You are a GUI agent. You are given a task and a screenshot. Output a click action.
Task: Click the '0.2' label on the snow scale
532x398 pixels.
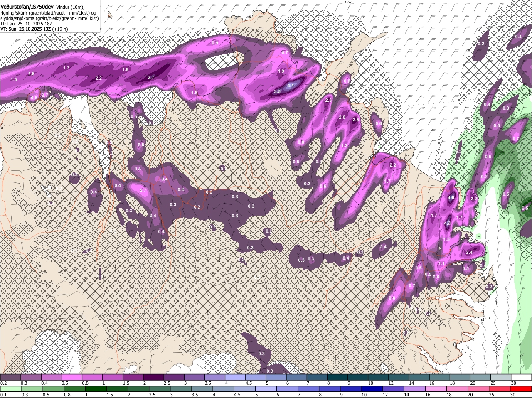[3, 383]
